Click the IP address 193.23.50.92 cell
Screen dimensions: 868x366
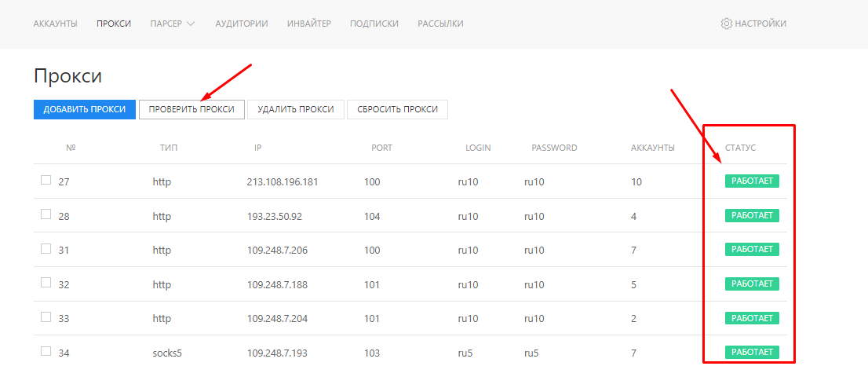point(275,216)
